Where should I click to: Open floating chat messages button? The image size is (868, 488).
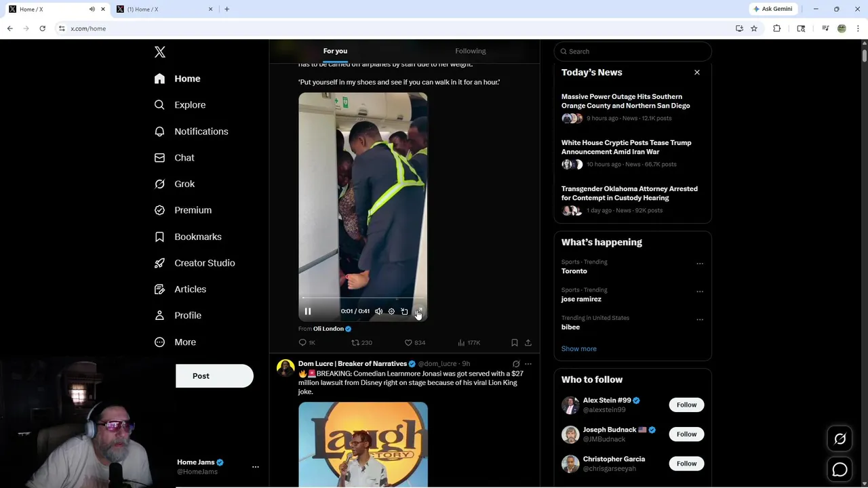coord(840,469)
